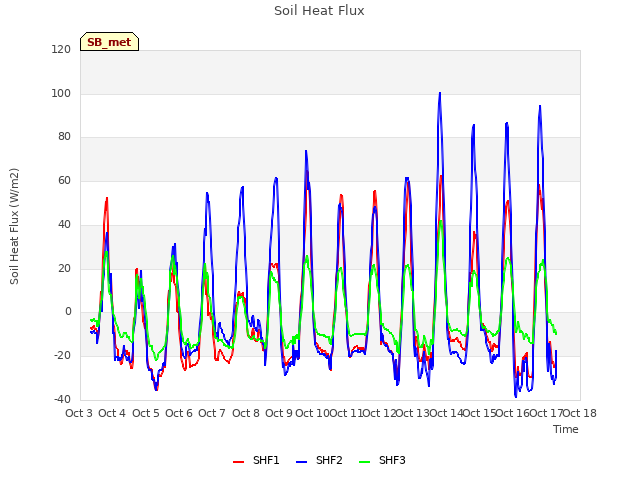This screenshot has height=480, width=640.
Task: Click the green SHF3 legend color marker
Action: click(364, 461)
